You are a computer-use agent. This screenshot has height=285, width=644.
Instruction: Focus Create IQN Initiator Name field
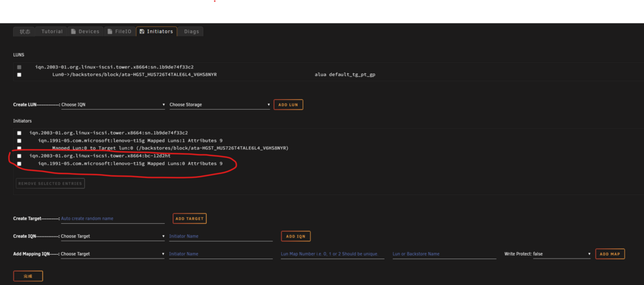(x=221, y=237)
